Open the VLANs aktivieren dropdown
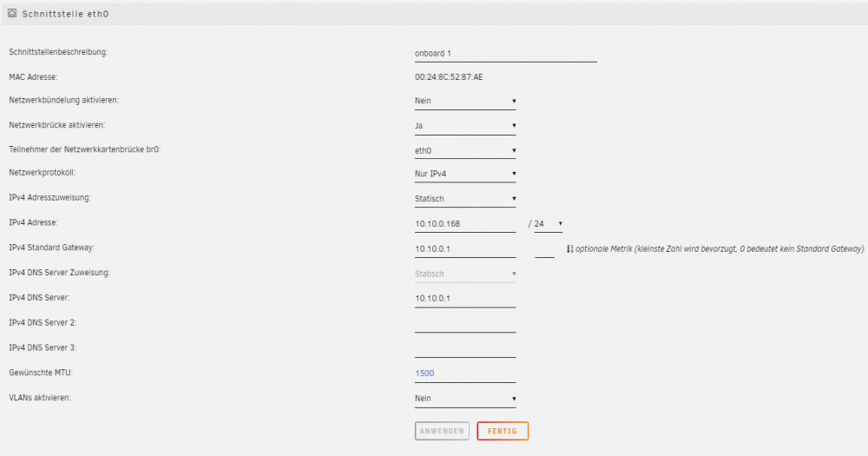868x456 pixels. pos(465,399)
